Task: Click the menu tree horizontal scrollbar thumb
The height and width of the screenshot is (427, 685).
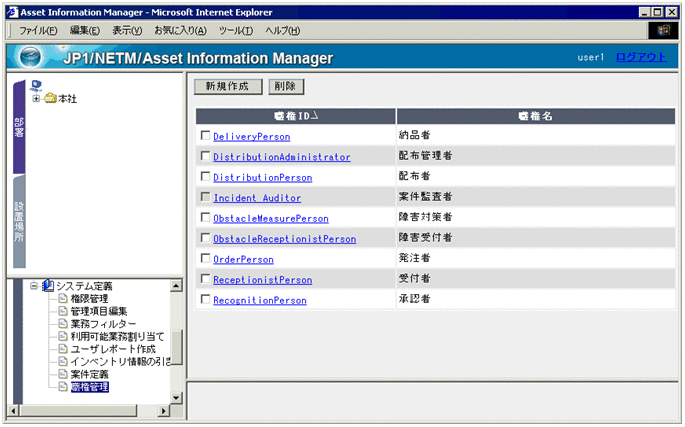Action: click(x=78, y=411)
